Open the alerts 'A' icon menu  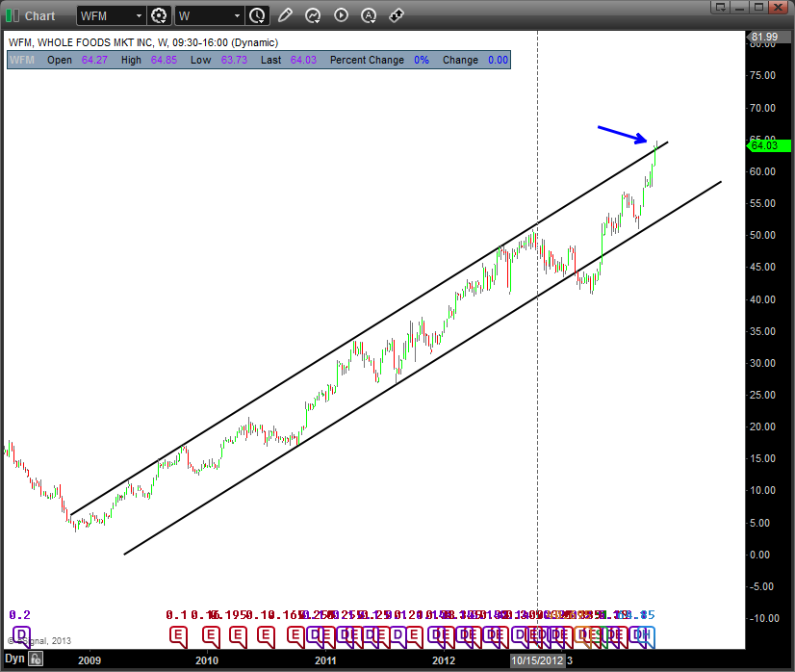(x=369, y=15)
